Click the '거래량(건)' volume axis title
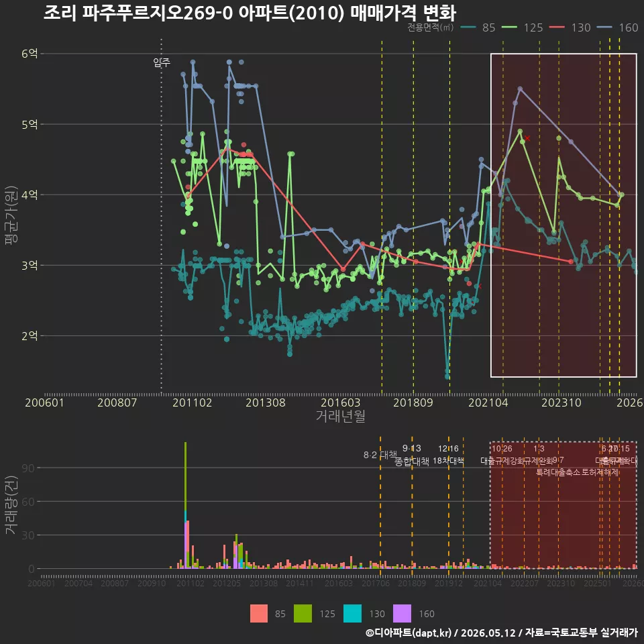Screen dimensions: 644x644 (11, 504)
